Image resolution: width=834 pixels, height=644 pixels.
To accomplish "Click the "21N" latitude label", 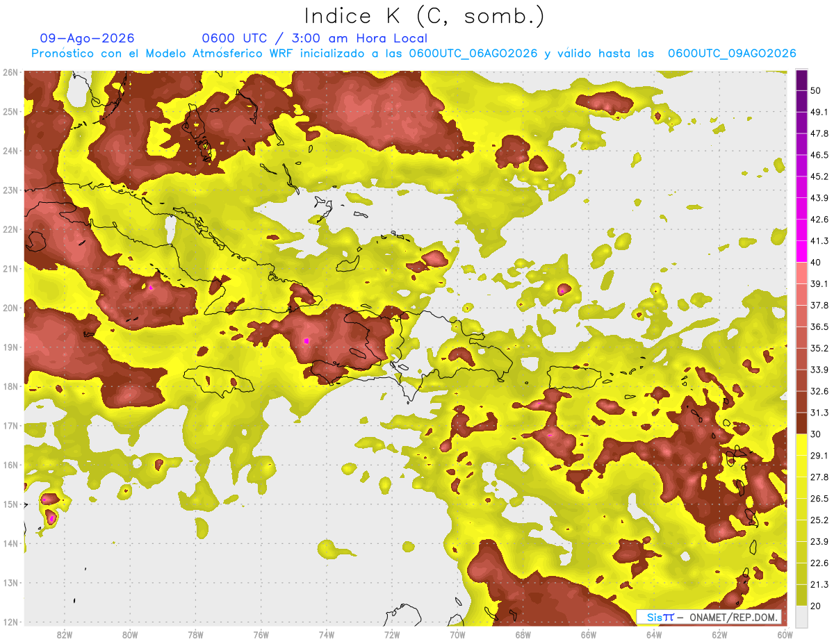I will click(x=10, y=268).
